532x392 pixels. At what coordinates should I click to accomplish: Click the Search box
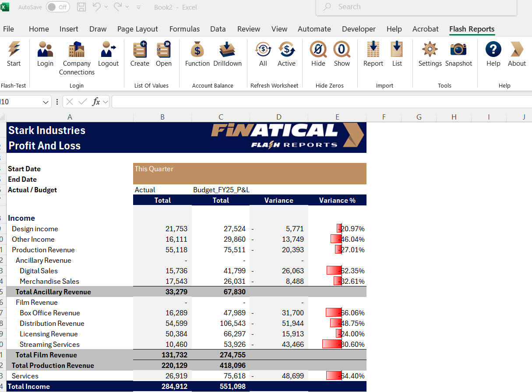click(416, 7)
